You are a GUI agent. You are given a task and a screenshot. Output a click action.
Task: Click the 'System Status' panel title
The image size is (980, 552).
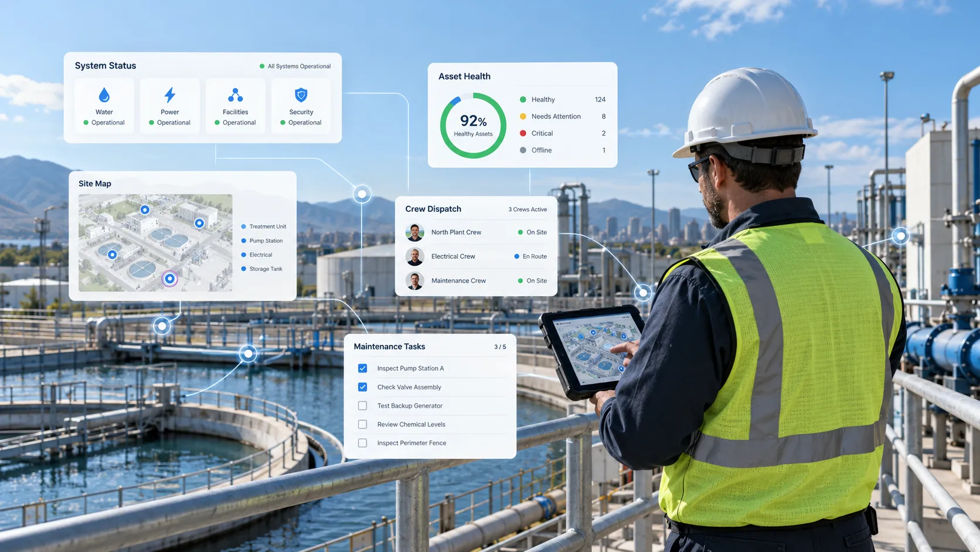coord(106,66)
